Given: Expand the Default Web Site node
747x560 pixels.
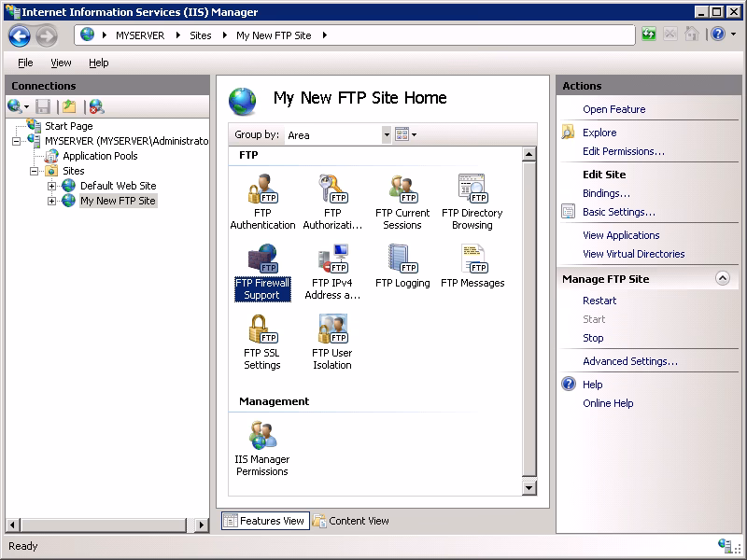Looking at the screenshot, I should tap(51, 186).
